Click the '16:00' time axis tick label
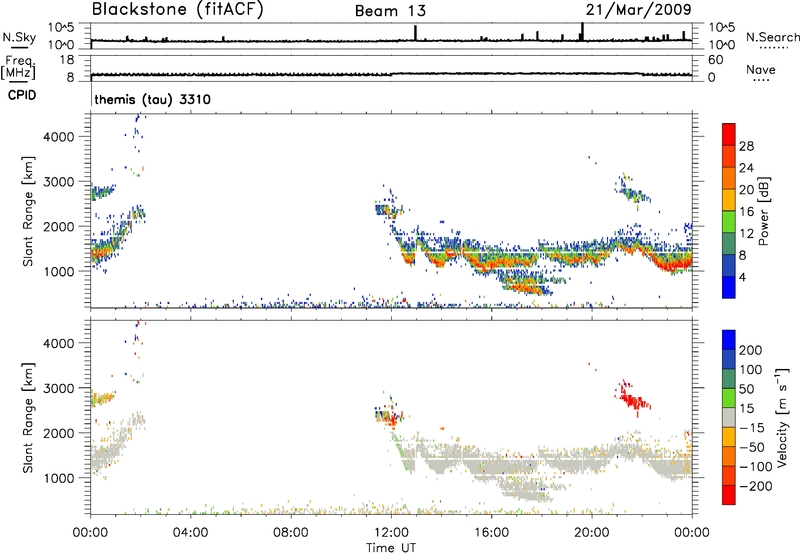This screenshot has width=800, height=554. click(x=491, y=533)
